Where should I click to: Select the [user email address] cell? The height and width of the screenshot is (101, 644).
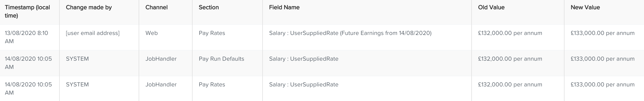pos(93,33)
